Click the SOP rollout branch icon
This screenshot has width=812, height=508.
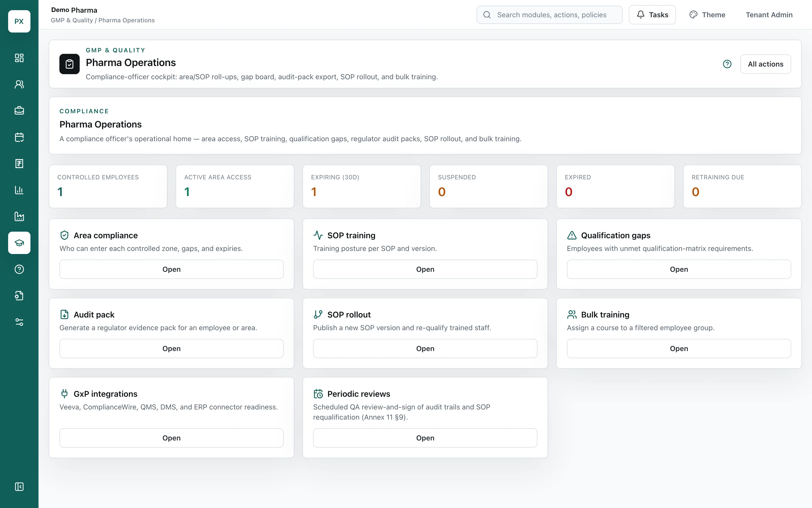[x=318, y=314]
